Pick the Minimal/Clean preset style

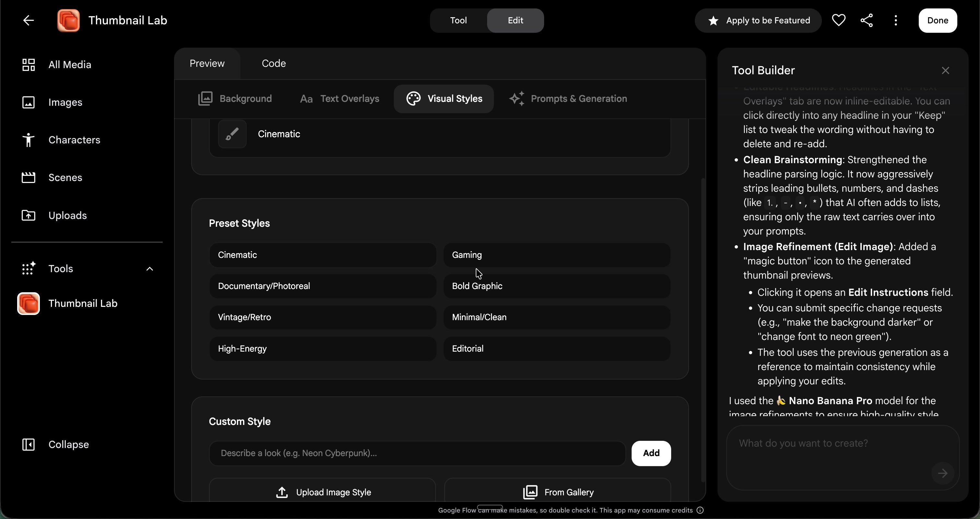pyautogui.click(x=557, y=318)
